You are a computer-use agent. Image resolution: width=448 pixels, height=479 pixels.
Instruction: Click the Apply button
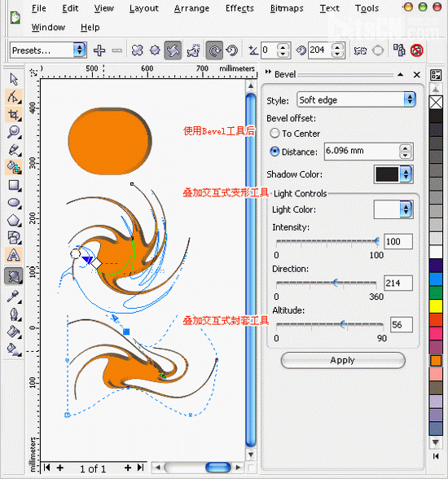pyautogui.click(x=343, y=360)
